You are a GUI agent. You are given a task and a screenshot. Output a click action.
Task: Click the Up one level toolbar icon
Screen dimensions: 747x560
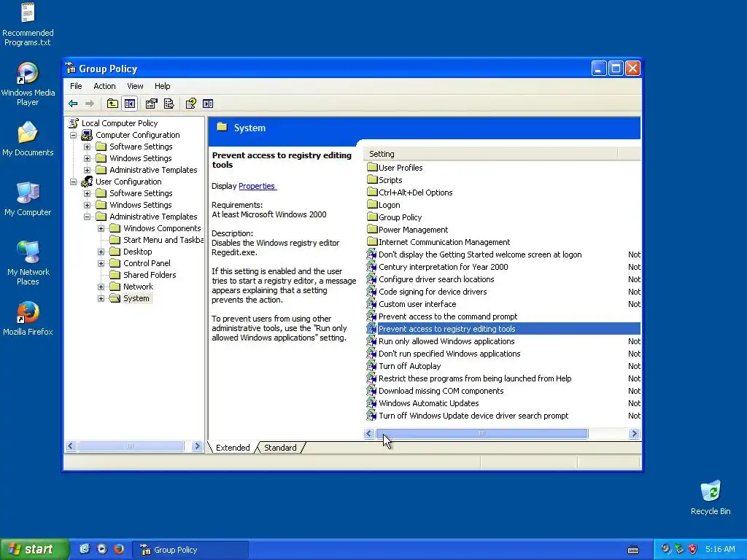(112, 104)
